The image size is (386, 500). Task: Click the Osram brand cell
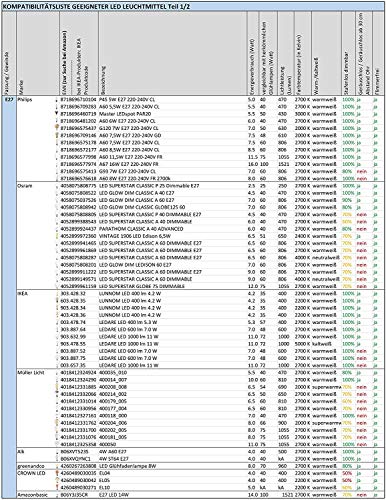pos(24,186)
